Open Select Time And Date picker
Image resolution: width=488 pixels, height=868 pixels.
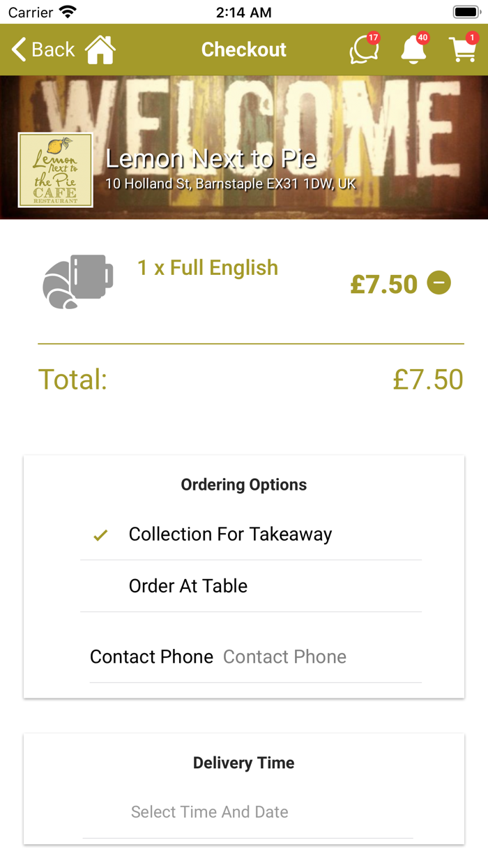(x=210, y=812)
